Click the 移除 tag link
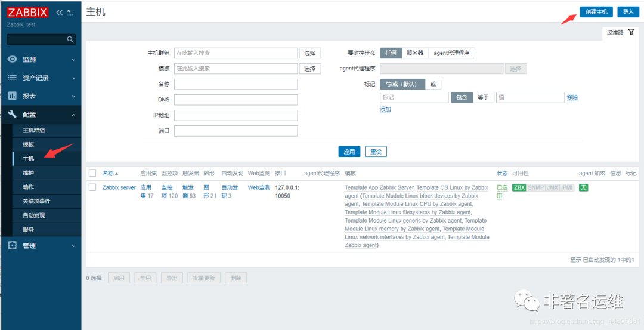Screen dimensions: 644x330 (572, 98)
